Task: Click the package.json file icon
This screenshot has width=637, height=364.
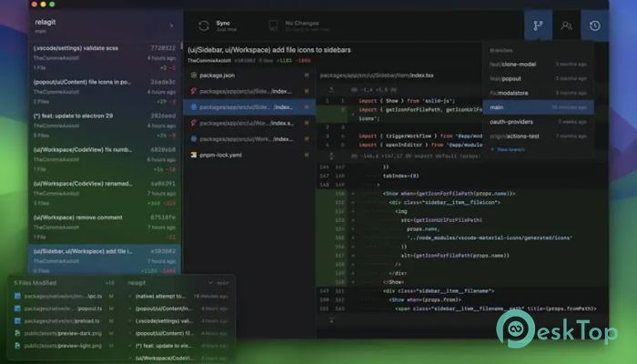Action: point(194,76)
